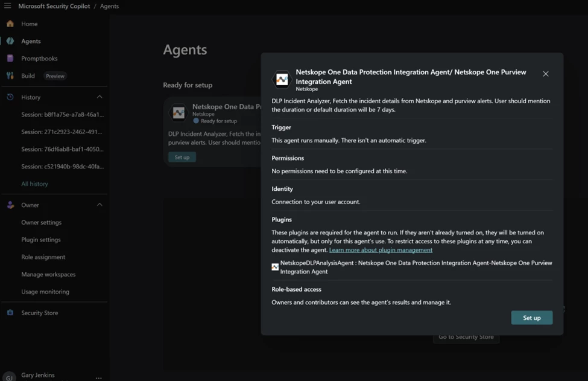588x381 pixels.
Task: Click the Agents page heading
Action: click(x=185, y=50)
